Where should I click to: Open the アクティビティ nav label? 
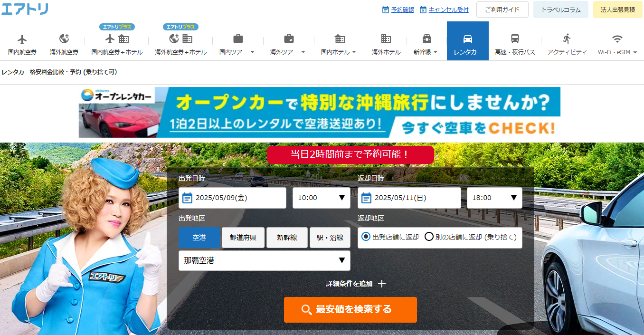tap(567, 52)
